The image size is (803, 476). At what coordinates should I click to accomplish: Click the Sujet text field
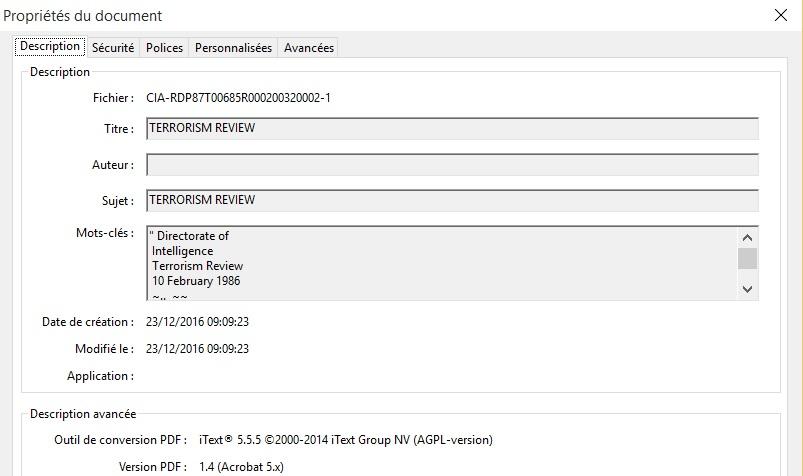click(x=452, y=201)
